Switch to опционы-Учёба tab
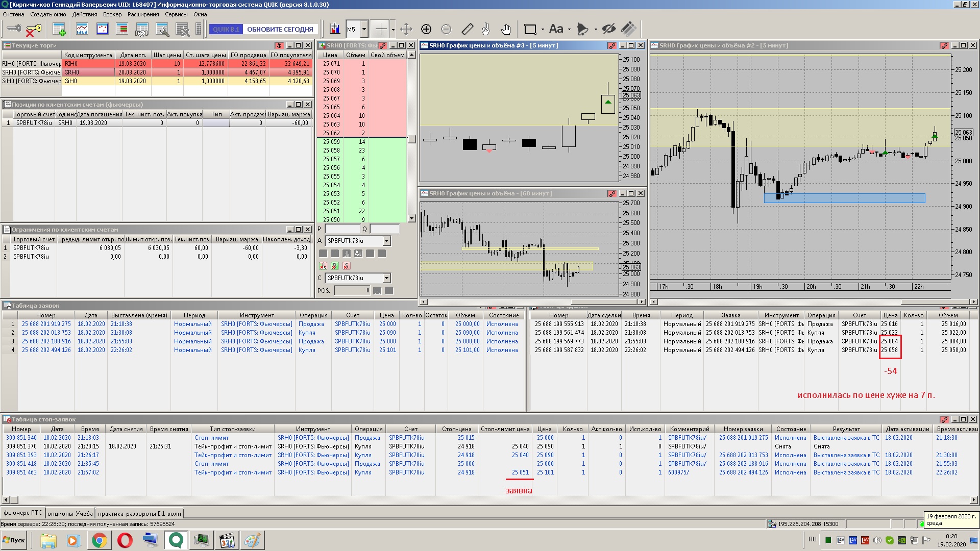The width and height of the screenshot is (980, 551). (70, 513)
